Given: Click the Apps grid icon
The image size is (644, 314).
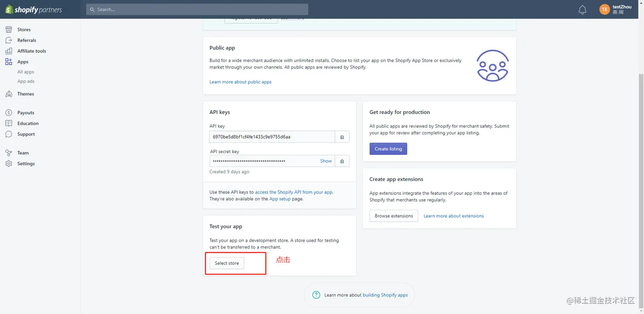Looking at the screenshot, I should [x=9, y=62].
